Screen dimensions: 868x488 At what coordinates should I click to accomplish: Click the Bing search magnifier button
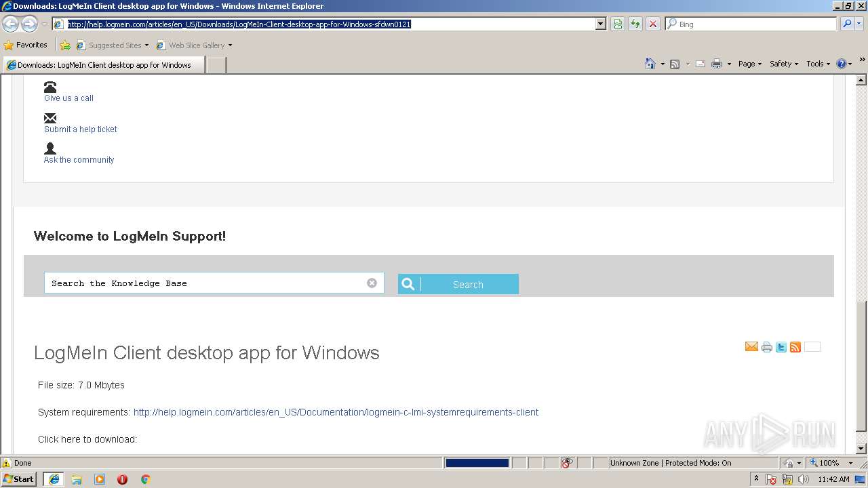point(846,24)
